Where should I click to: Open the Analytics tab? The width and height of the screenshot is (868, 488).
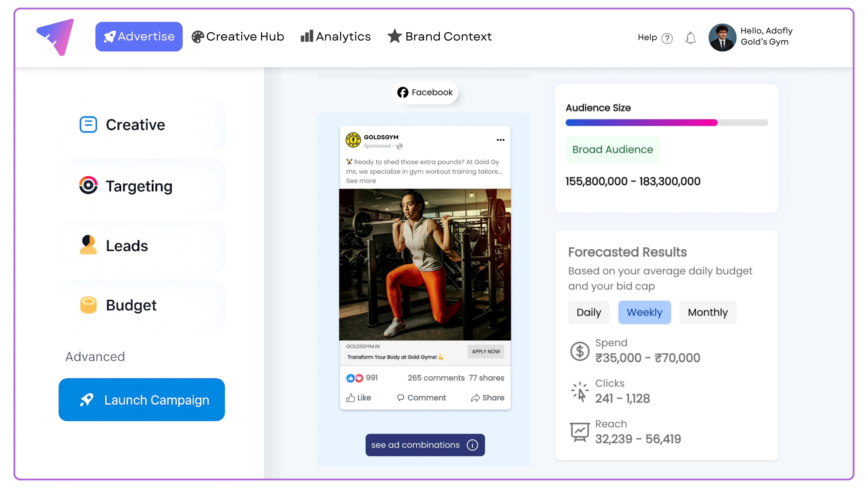[336, 36]
